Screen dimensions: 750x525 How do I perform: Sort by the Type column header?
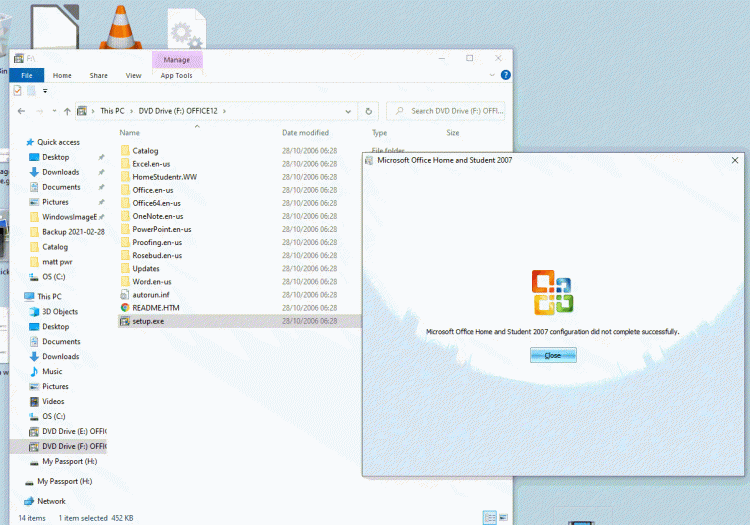click(x=380, y=132)
